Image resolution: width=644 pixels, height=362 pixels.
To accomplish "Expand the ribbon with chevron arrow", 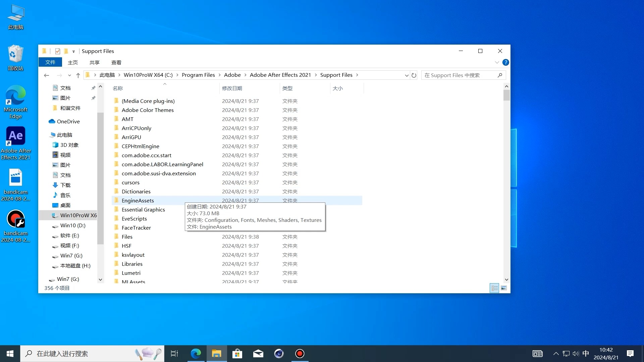I will (497, 62).
